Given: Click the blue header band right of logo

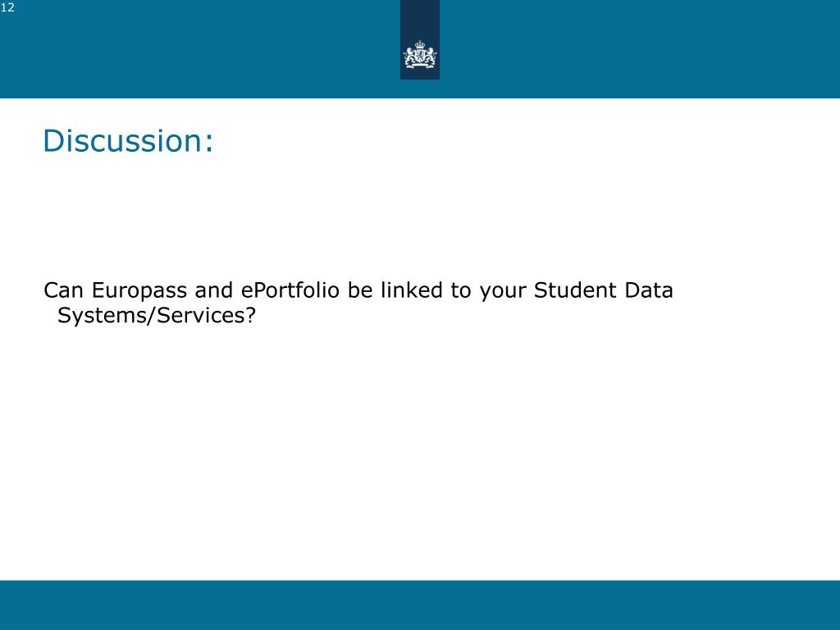Looking at the screenshot, I should (x=640, y=48).
